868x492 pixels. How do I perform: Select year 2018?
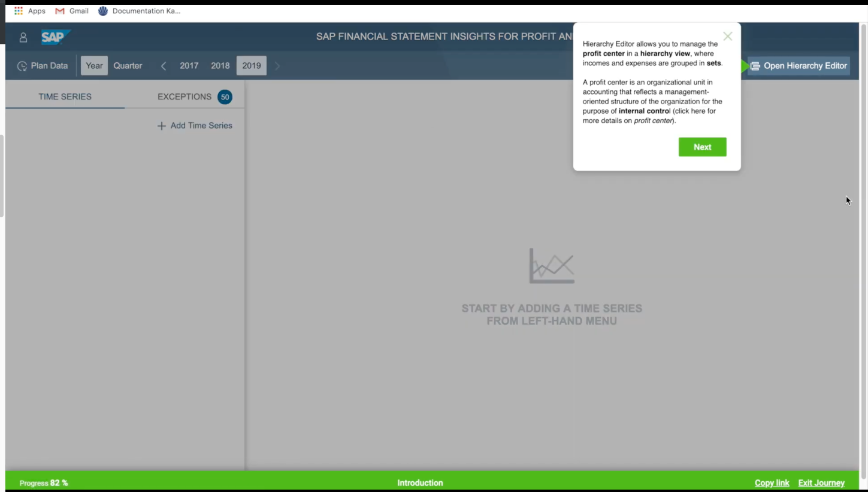pos(220,66)
